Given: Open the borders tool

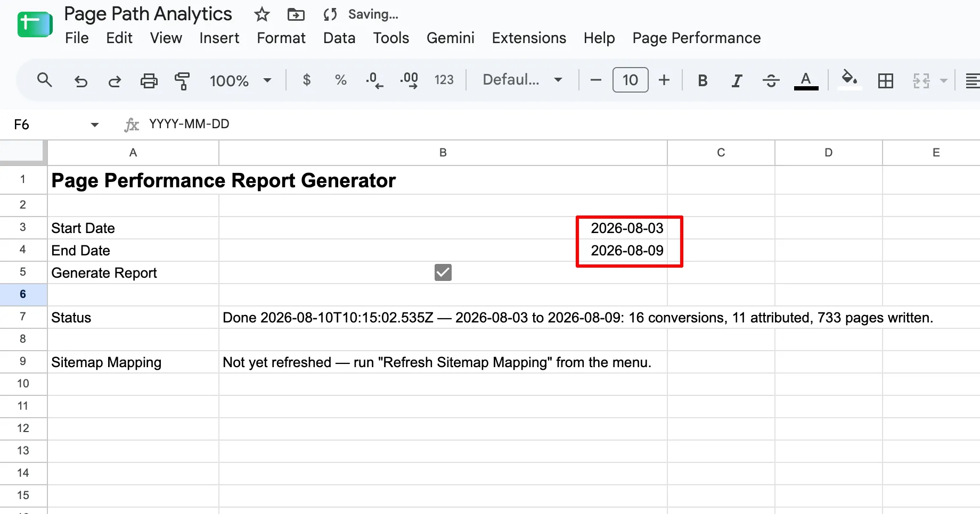Looking at the screenshot, I should click(885, 81).
